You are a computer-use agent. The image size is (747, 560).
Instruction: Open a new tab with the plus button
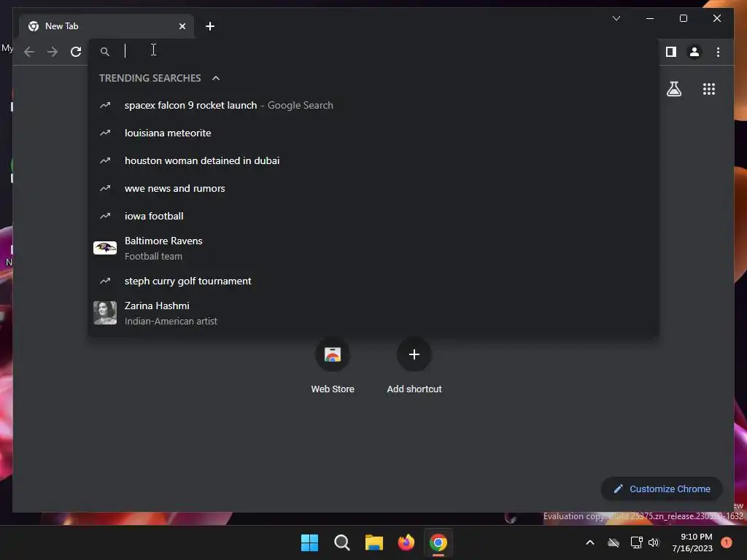click(x=209, y=26)
